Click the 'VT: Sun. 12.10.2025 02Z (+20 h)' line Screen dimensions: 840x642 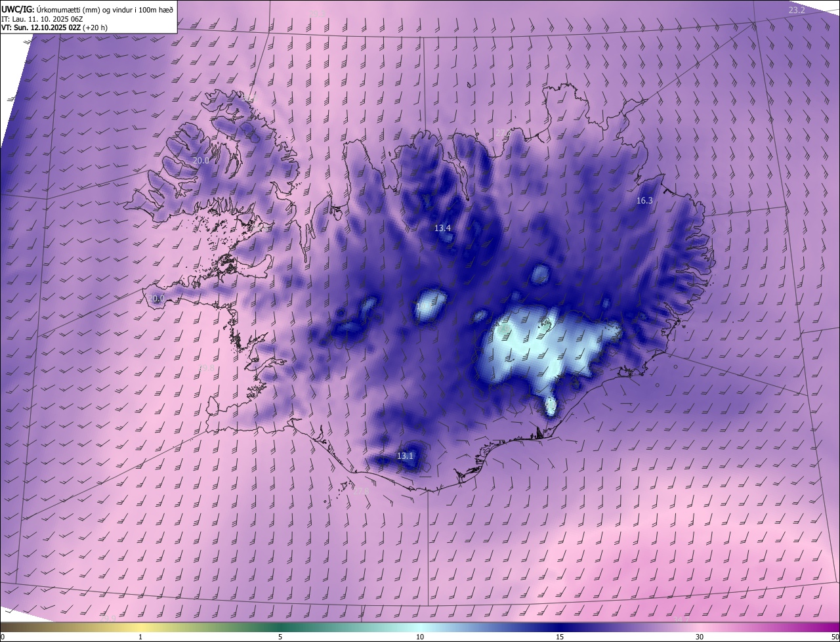tap(56, 28)
